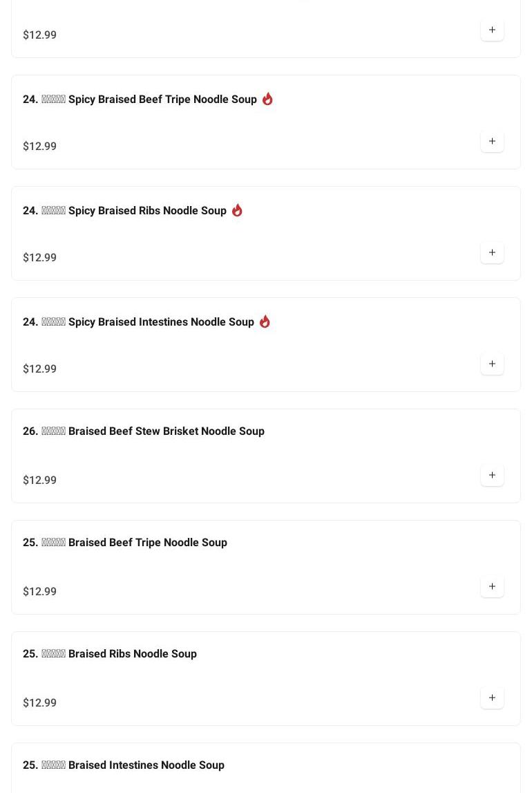Screen dimensions: 532x793
Task: Open item 25 Braised Ribs Noodle Soup title
Action: click(110, 654)
